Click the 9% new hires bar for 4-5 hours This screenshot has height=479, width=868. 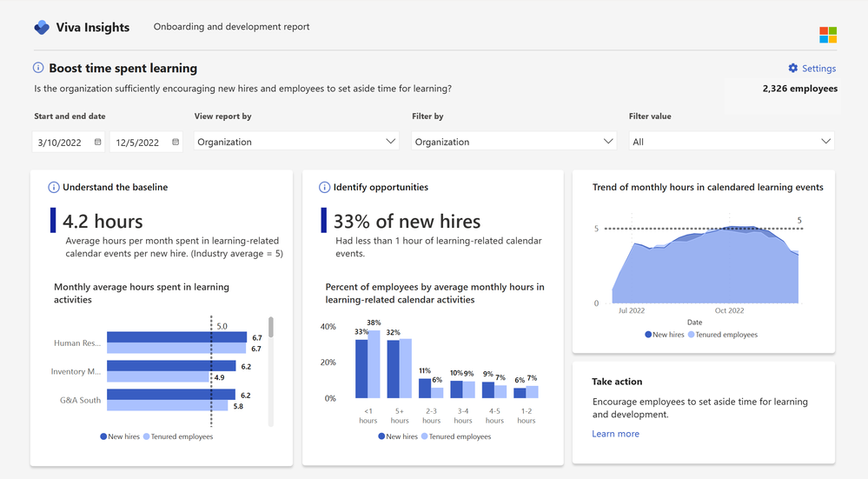pyautogui.click(x=487, y=389)
